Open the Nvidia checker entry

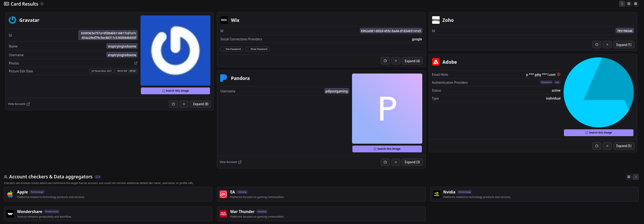click(534, 194)
